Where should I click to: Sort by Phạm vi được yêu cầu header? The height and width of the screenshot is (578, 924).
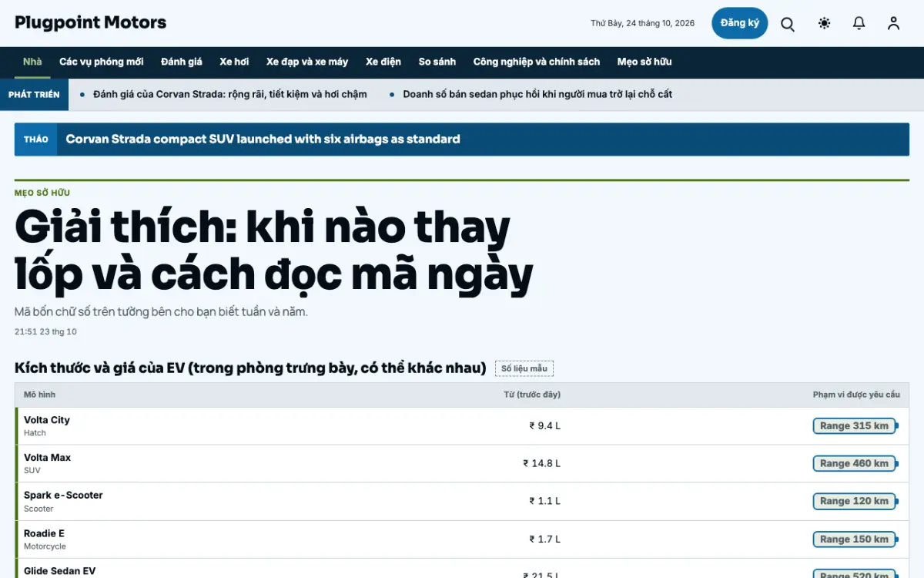[856, 395]
